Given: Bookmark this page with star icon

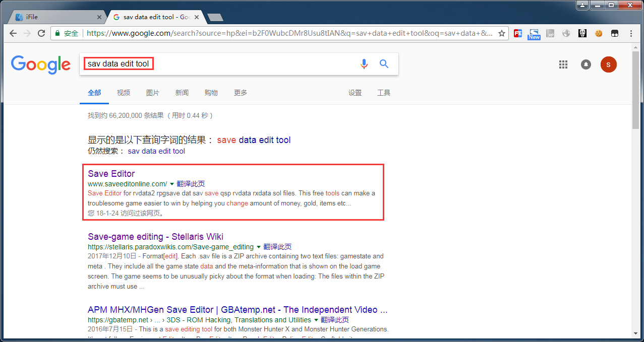Looking at the screenshot, I should point(502,33).
